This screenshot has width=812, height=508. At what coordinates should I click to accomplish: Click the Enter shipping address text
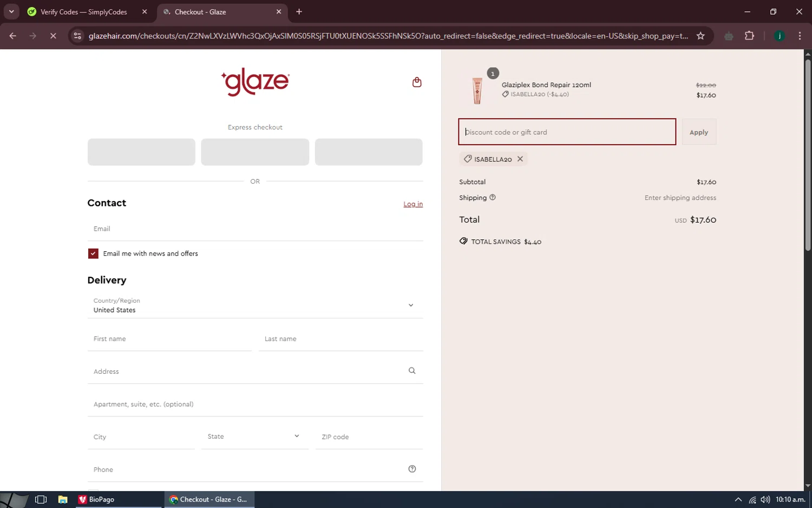[680, 198]
